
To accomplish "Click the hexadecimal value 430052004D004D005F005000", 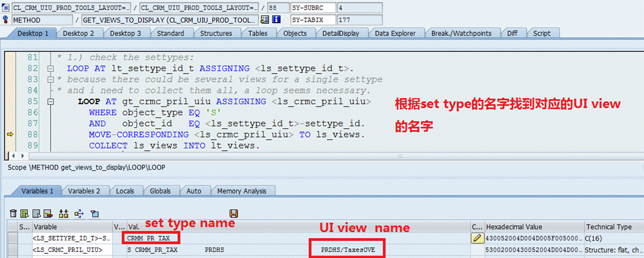I will point(534,238).
